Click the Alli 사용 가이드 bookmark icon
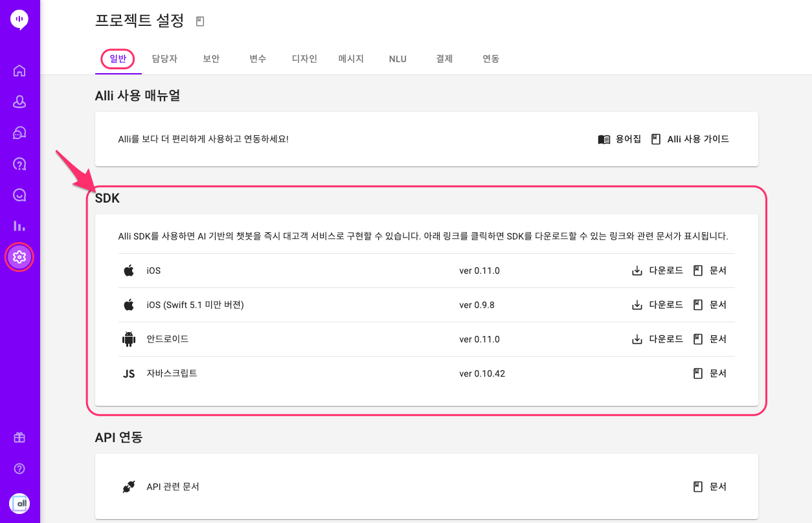The height and width of the screenshot is (523, 812). pyautogui.click(x=656, y=139)
